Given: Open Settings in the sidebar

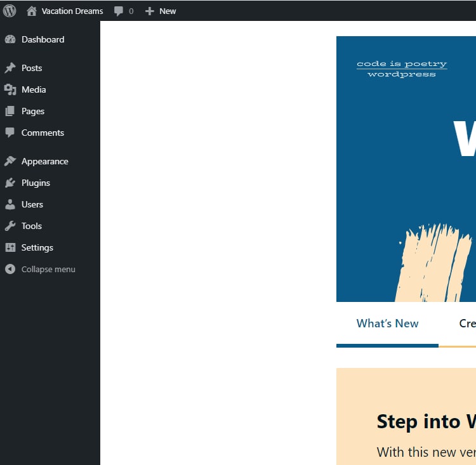Looking at the screenshot, I should 37,247.
